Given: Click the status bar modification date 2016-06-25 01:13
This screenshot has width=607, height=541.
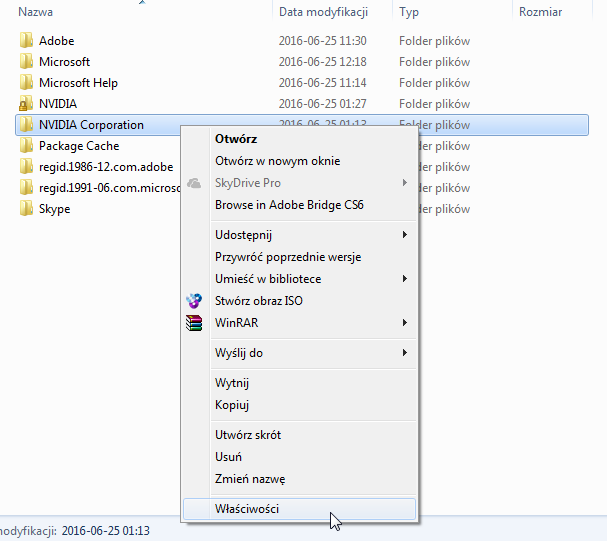Looking at the screenshot, I should [106, 531].
